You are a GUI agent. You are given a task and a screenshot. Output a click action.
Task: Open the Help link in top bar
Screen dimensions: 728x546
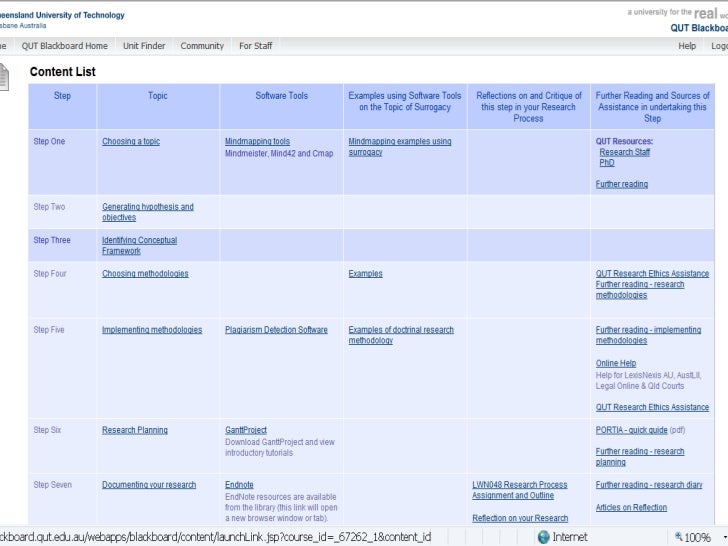[x=687, y=46]
